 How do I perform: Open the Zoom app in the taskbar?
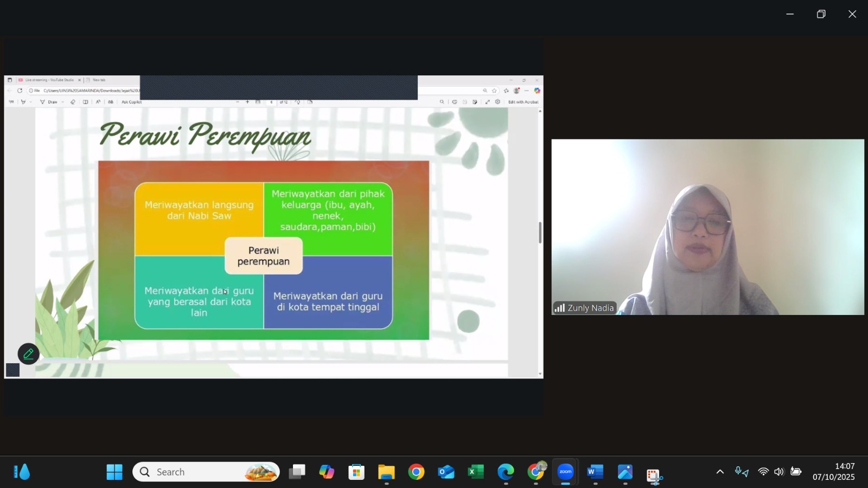tap(565, 472)
